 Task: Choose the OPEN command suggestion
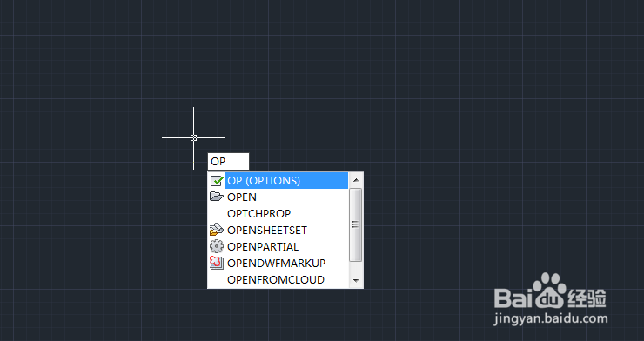click(278, 197)
